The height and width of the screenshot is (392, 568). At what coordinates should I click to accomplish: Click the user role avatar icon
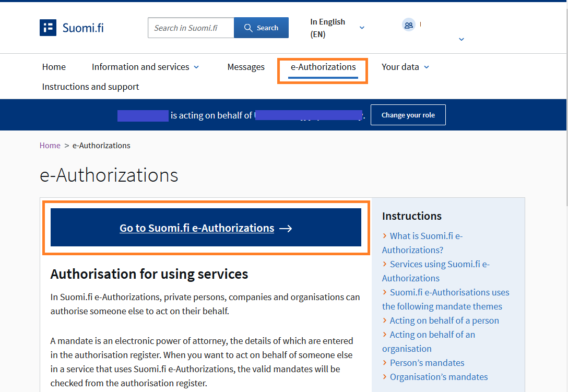pyautogui.click(x=409, y=25)
